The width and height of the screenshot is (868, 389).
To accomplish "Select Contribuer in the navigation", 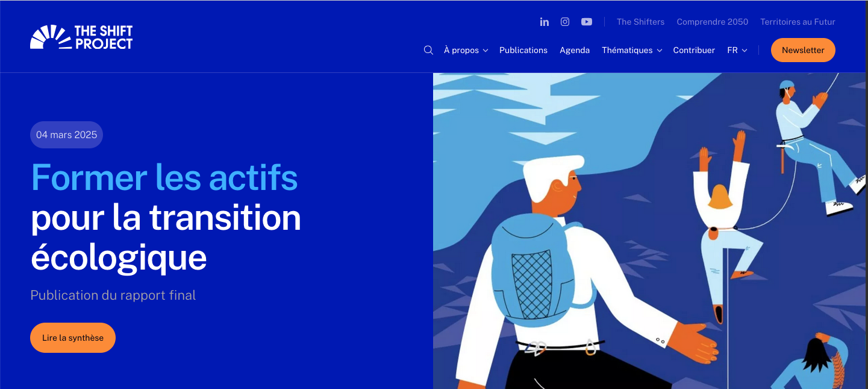I will tap(694, 50).
